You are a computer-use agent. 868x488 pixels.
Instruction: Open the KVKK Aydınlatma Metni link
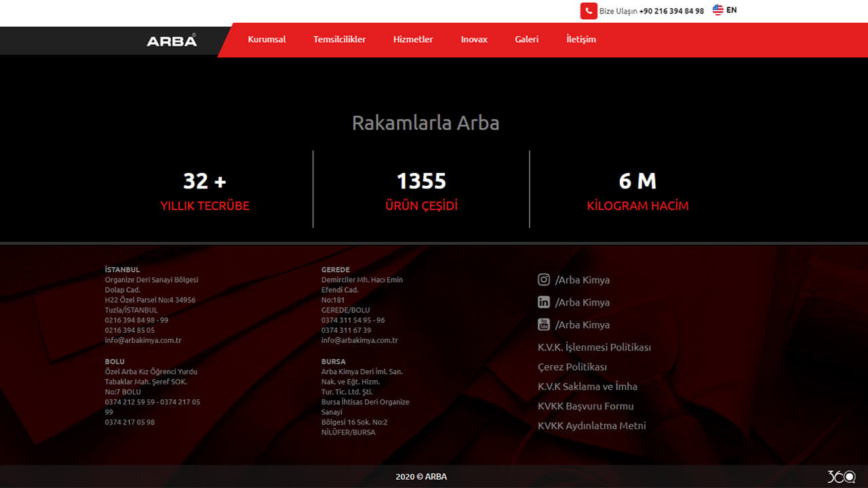592,426
